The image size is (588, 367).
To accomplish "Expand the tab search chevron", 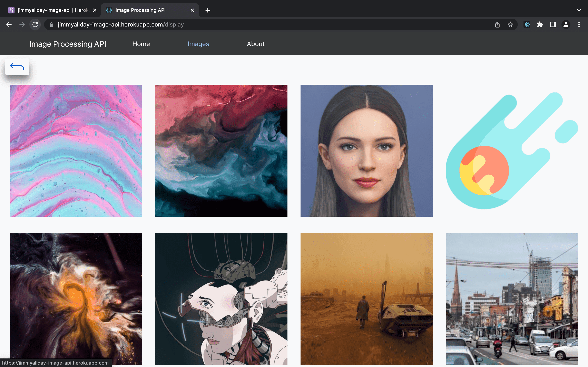I will pos(579,10).
